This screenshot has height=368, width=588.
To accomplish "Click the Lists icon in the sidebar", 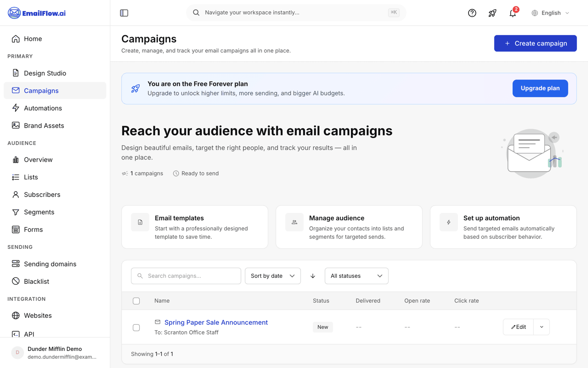I will click(x=16, y=177).
